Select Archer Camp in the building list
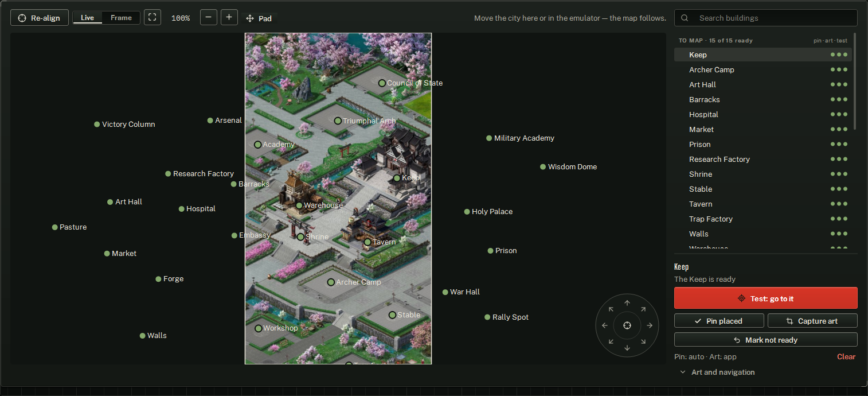This screenshot has height=396, width=868. tap(763, 69)
